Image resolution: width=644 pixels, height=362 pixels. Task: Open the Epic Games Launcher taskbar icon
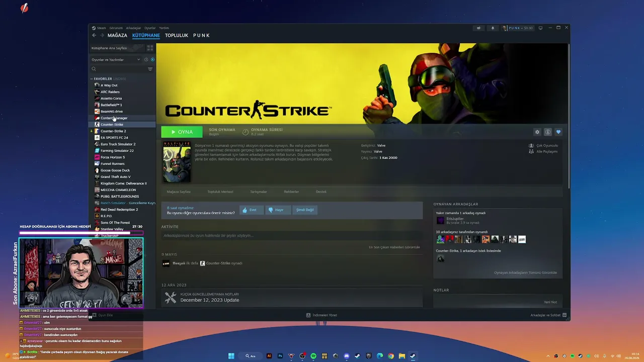click(x=369, y=356)
